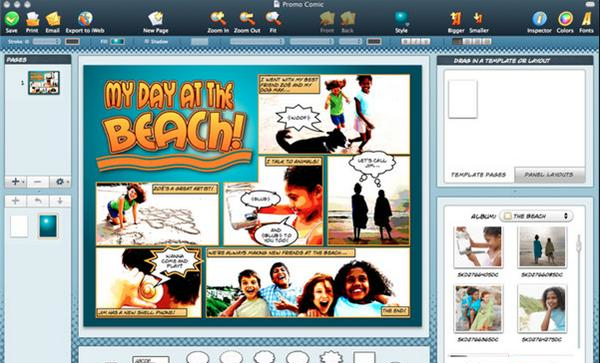Select page 1 thumbnail in Pages panel
600x363 pixels.
pos(44,83)
